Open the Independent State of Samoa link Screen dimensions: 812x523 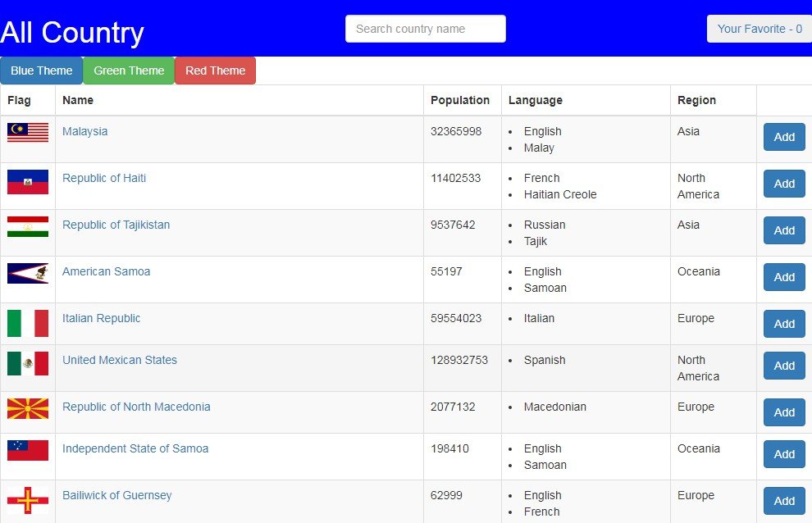(135, 448)
